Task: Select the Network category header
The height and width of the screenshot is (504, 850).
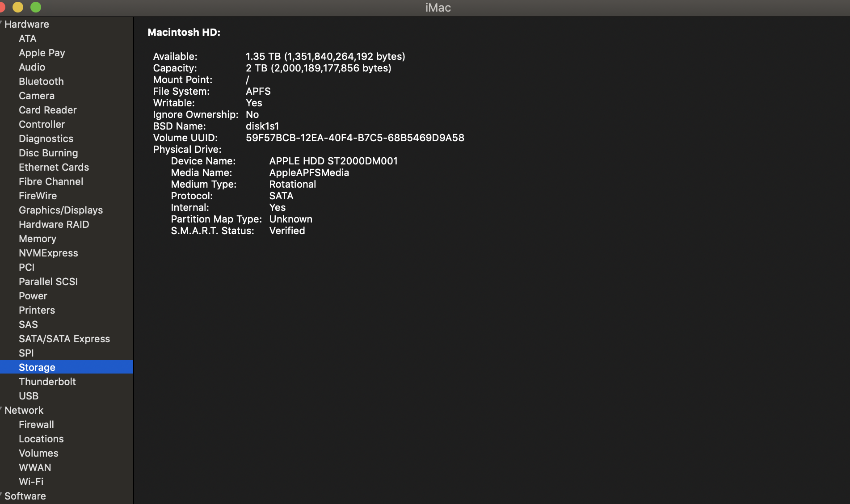Action: (24, 410)
